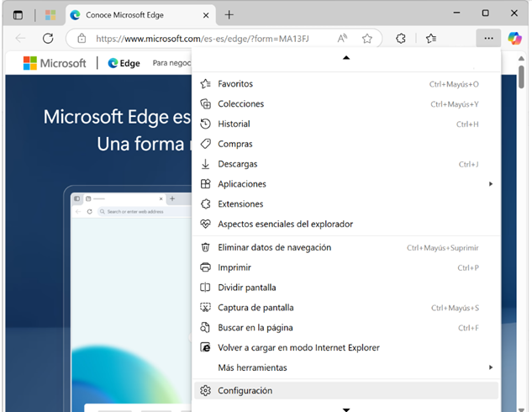Open Extensiones menu entry

(x=346, y=204)
